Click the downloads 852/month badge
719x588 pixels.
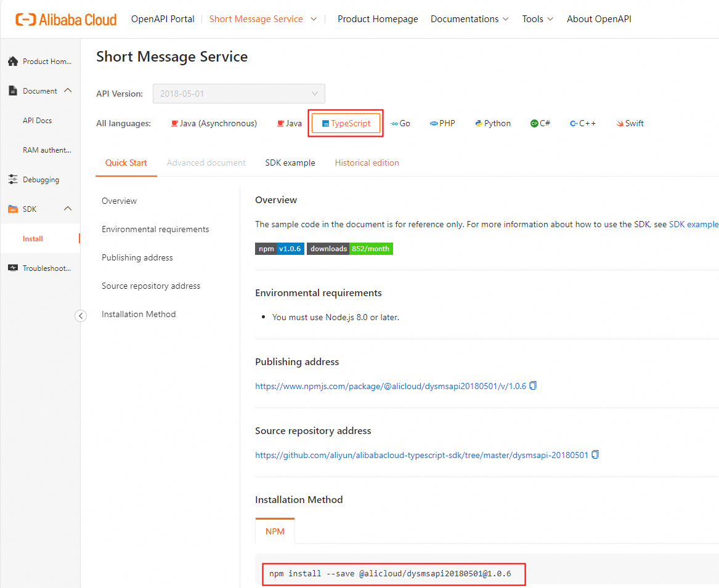click(350, 249)
